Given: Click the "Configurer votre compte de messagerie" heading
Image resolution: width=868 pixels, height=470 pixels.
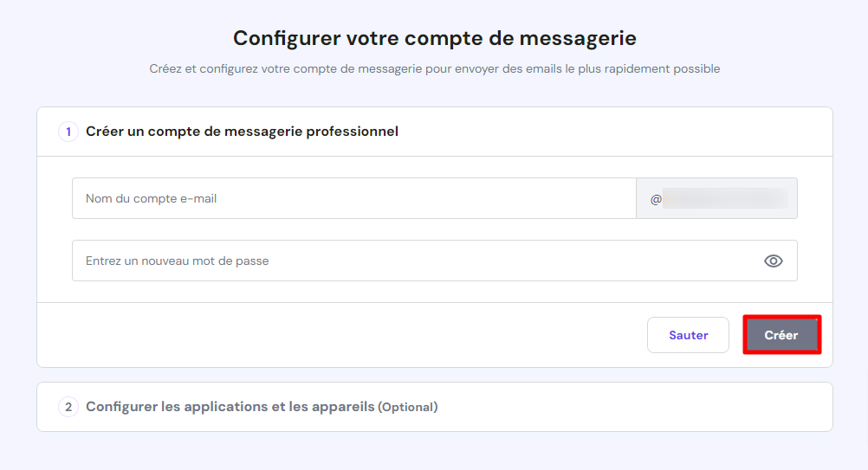Looking at the screenshot, I should pos(434,38).
